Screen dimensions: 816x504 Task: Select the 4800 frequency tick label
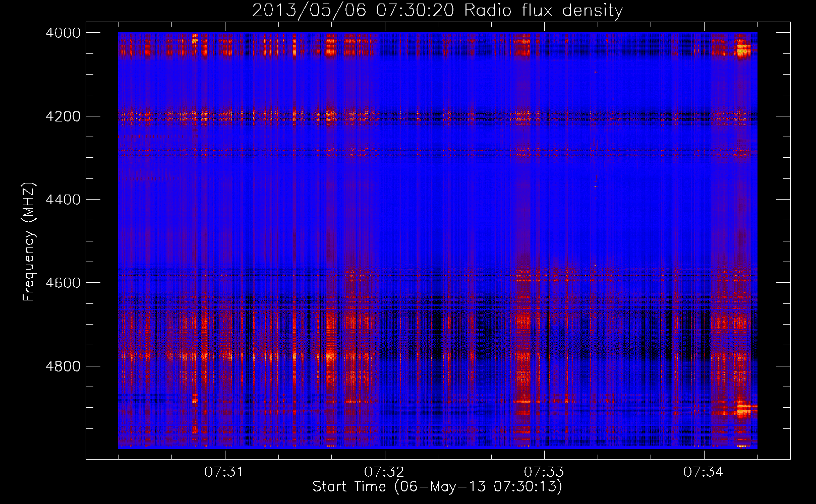tap(63, 366)
